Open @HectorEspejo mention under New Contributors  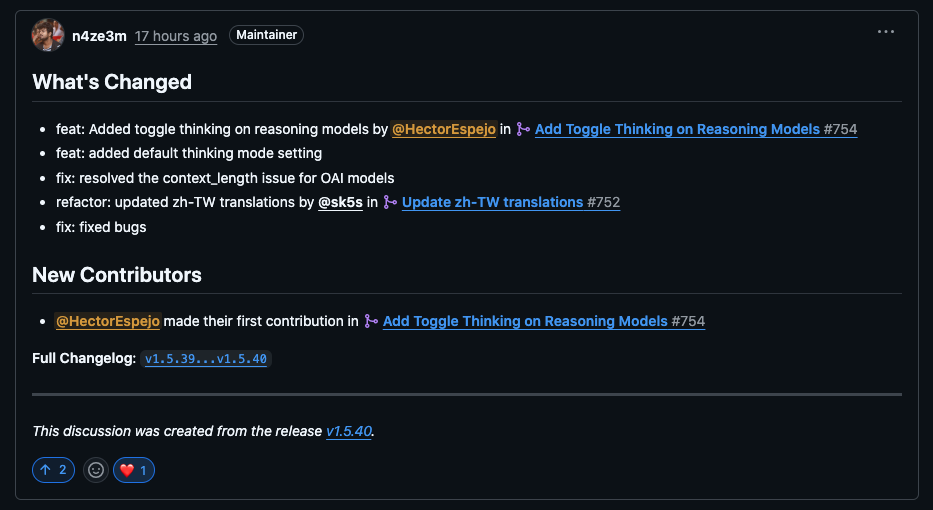pos(107,321)
